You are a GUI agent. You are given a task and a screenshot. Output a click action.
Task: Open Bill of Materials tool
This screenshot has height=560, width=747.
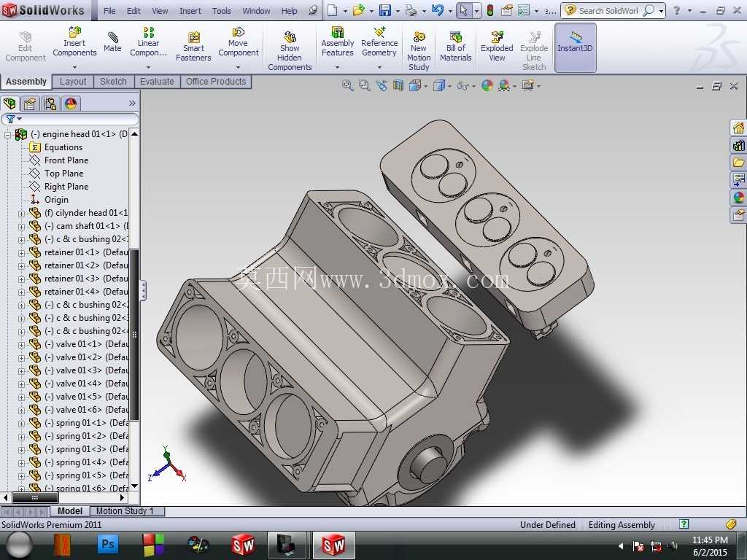(x=455, y=47)
